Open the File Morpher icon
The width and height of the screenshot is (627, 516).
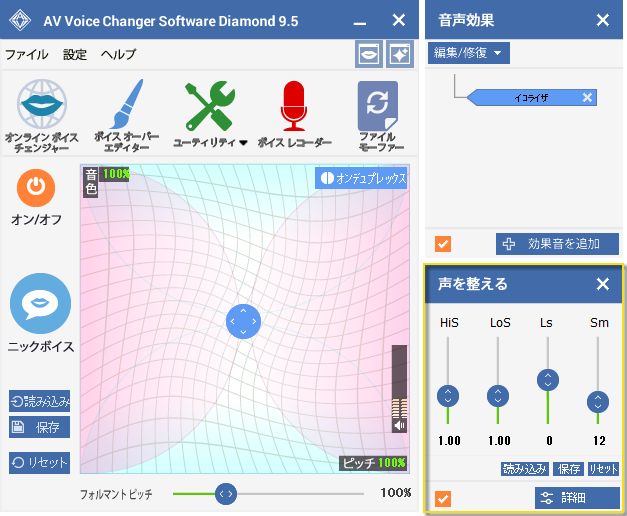[378, 106]
